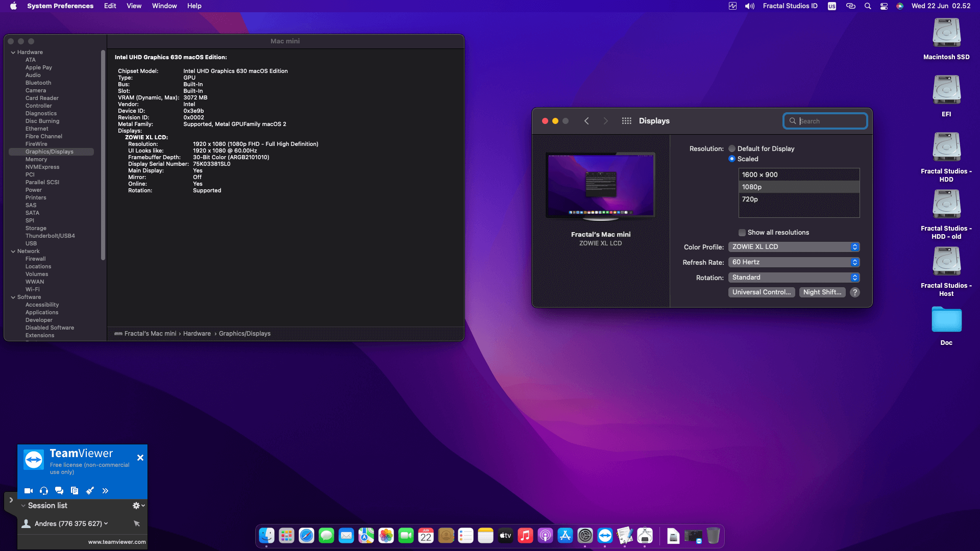Select Graphics/Displays in sidebar

pos(51,152)
